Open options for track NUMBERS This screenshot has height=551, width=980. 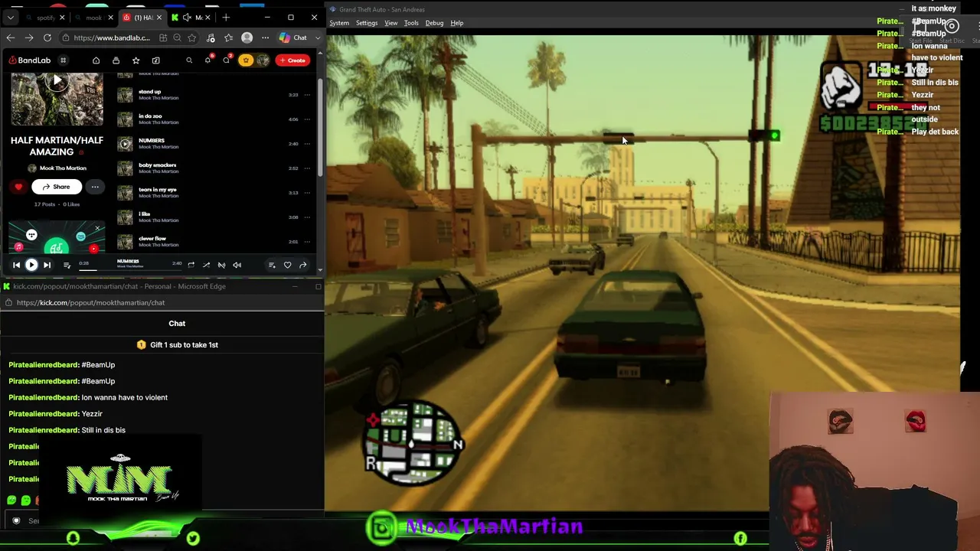pyautogui.click(x=307, y=144)
